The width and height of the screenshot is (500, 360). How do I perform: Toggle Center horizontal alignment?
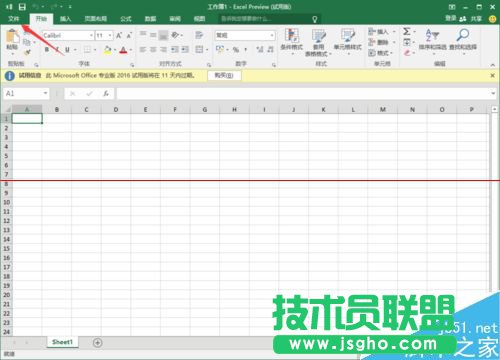point(153,50)
